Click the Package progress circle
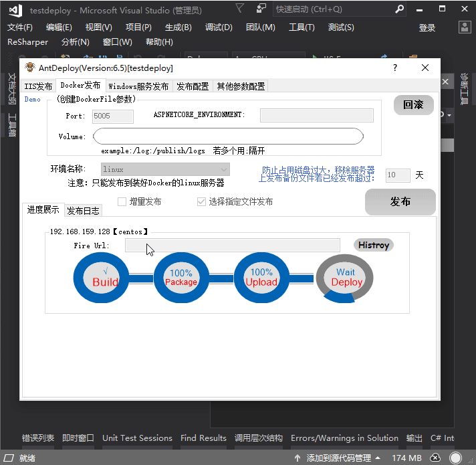 point(181,276)
